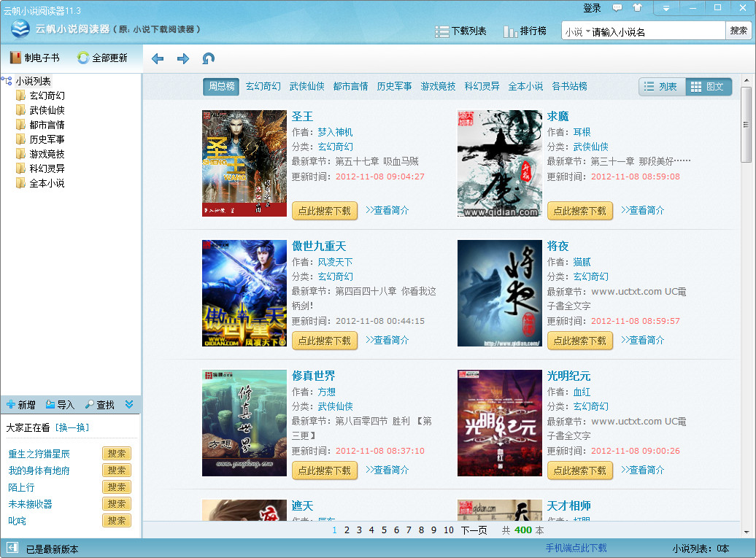Click the forward navigation arrow
Image resolution: width=756 pixels, height=558 pixels.
[183, 59]
